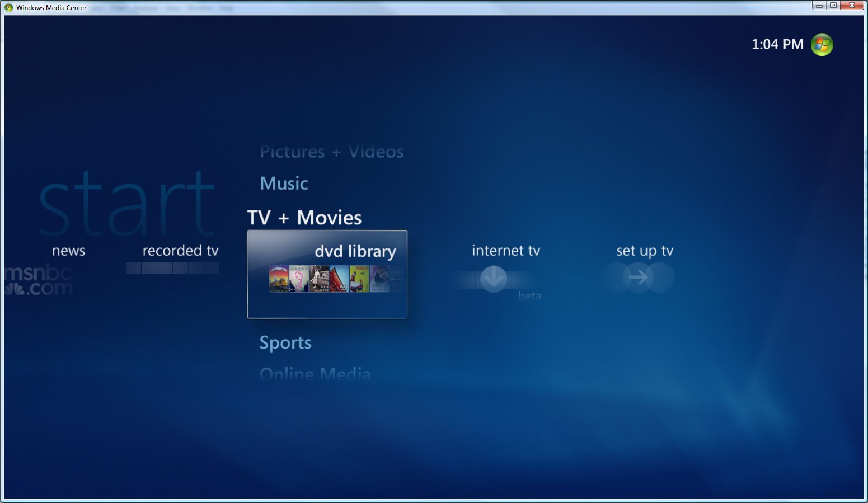The image size is (868, 503).
Task: Click the DVD cover thumbnails strip
Action: pyautogui.click(x=336, y=279)
